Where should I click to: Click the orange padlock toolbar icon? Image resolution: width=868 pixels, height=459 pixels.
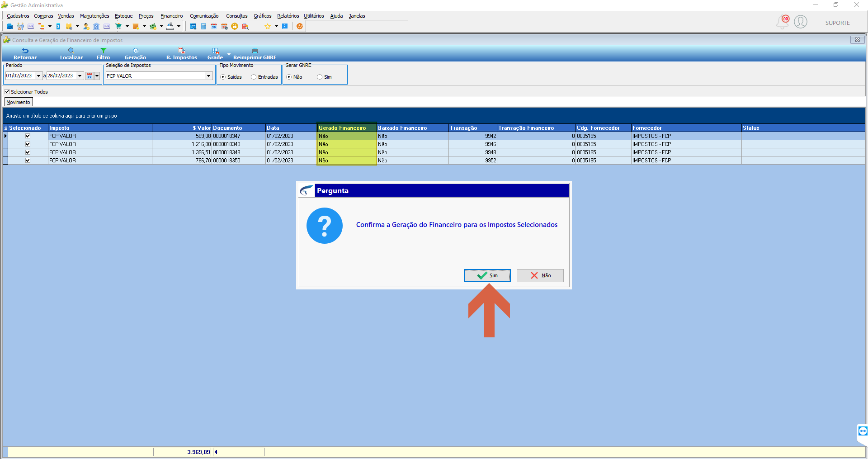[x=235, y=27]
